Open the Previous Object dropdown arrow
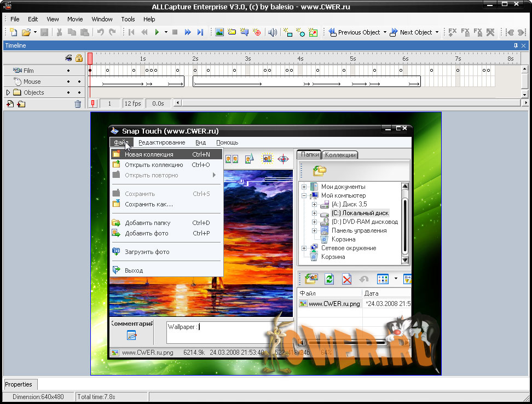Viewport: 532px width, 404px height. point(385,32)
